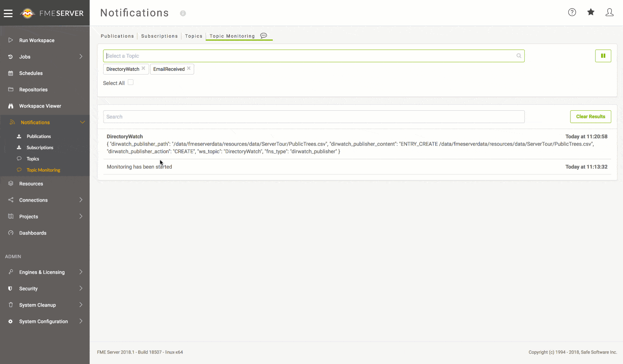Image resolution: width=623 pixels, height=364 pixels.
Task: Open Run Workspace from sidebar
Action: (37, 40)
